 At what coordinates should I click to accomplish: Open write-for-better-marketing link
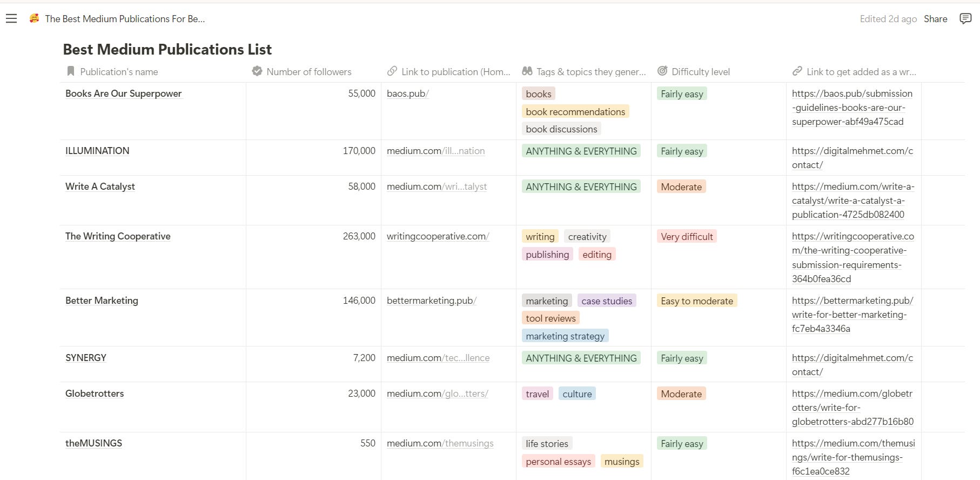[853, 315]
